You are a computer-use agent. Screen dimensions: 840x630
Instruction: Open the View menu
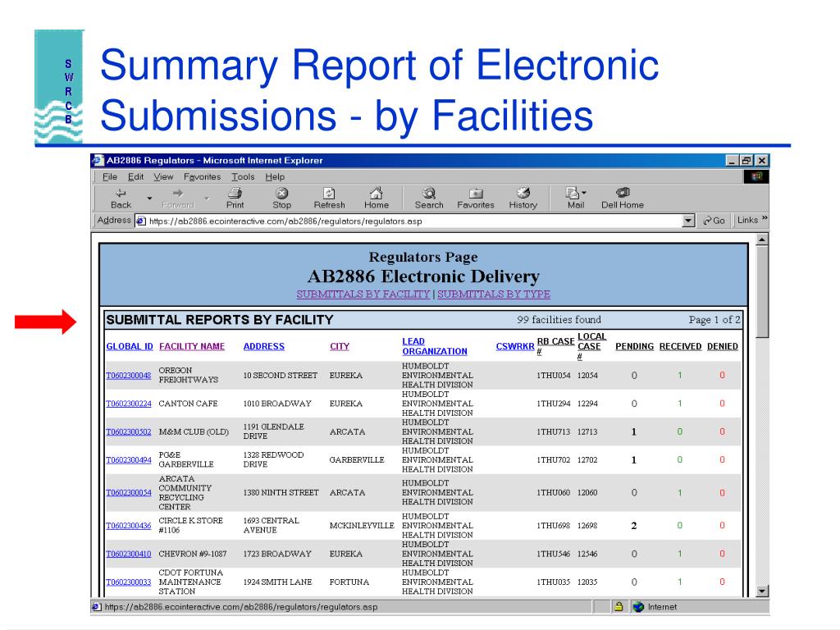pos(163,177)
